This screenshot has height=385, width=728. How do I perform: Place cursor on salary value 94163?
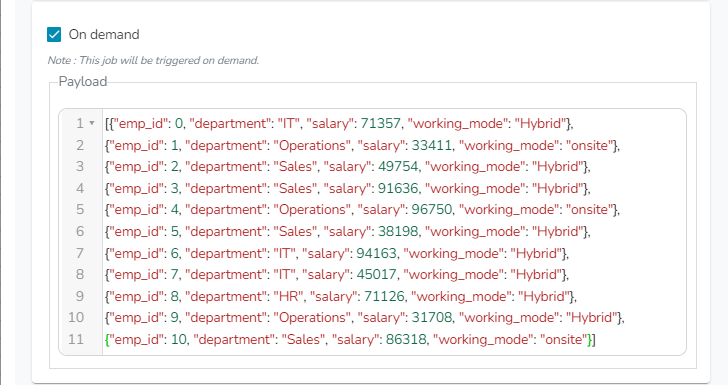click(377, 253)
